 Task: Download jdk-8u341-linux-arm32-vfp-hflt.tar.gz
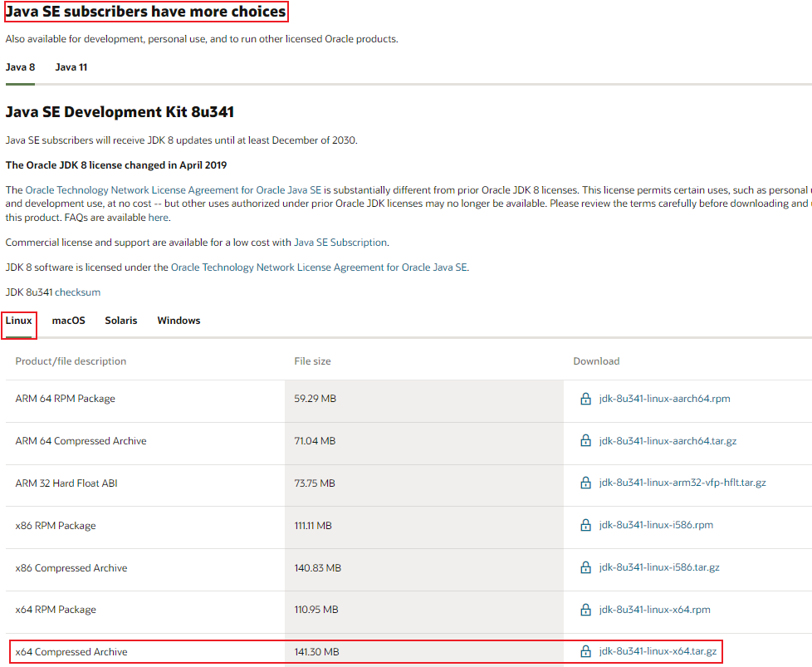[x=682, y=483]
